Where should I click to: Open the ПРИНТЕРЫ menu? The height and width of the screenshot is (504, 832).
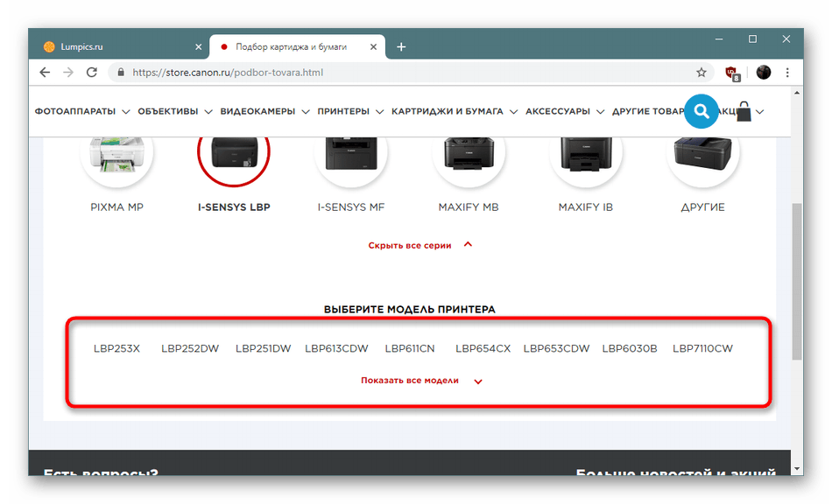click(343, 111)
